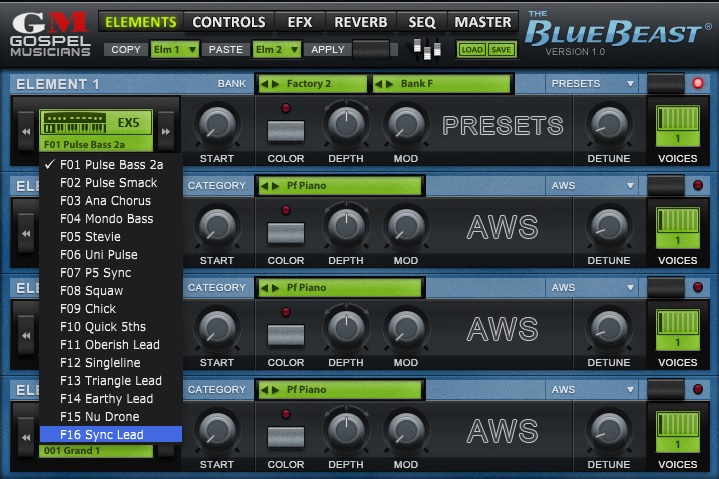The image size is (719, 479).
Task: Expand Element 4 AWS dropdown
Action: pos(592,390)
